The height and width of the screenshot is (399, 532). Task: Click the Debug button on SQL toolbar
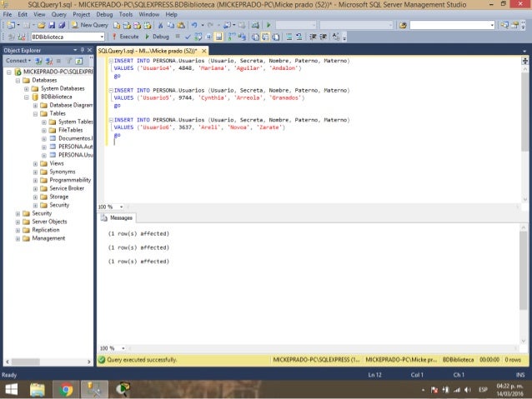click(x=157, y=37)
